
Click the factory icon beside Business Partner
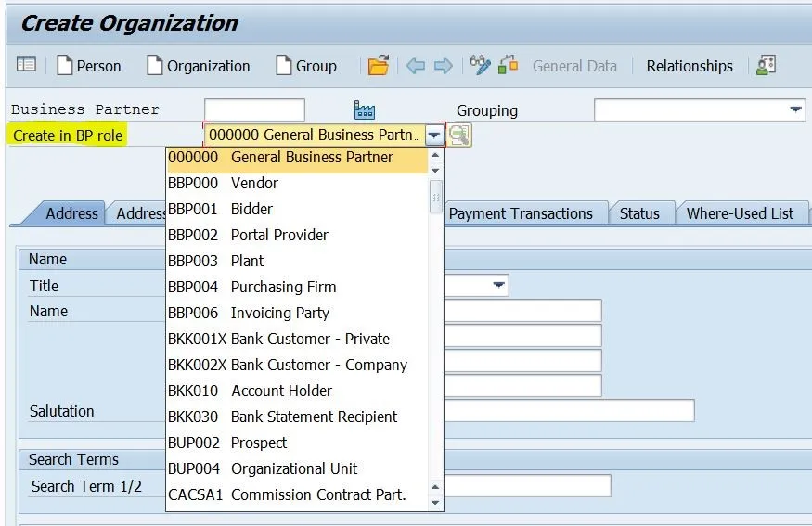pos(364,109)
